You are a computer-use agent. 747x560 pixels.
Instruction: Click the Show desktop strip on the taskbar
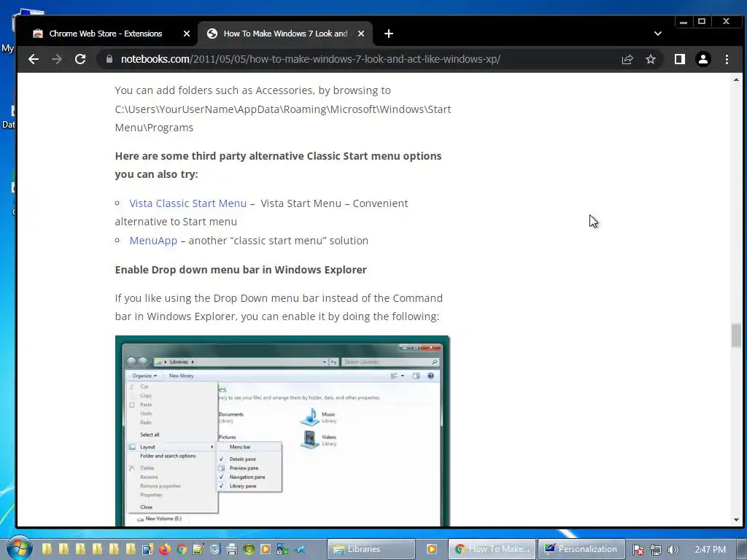point(742,549)
